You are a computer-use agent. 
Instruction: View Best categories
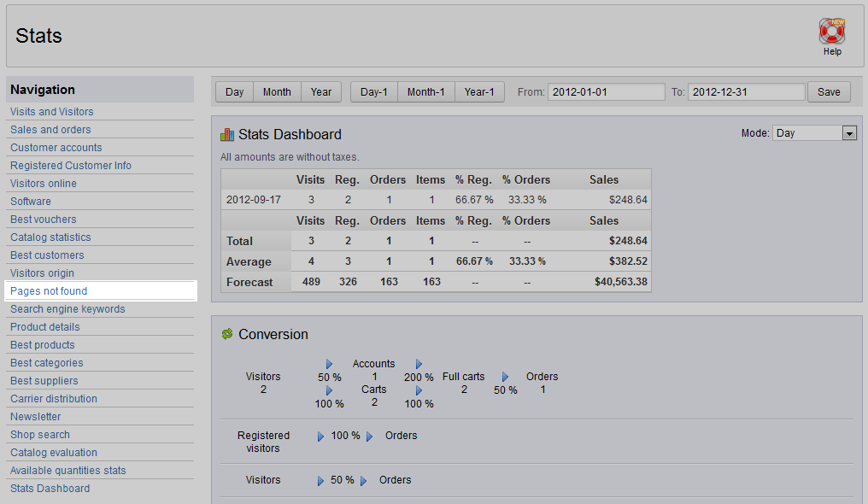(46, 363)
